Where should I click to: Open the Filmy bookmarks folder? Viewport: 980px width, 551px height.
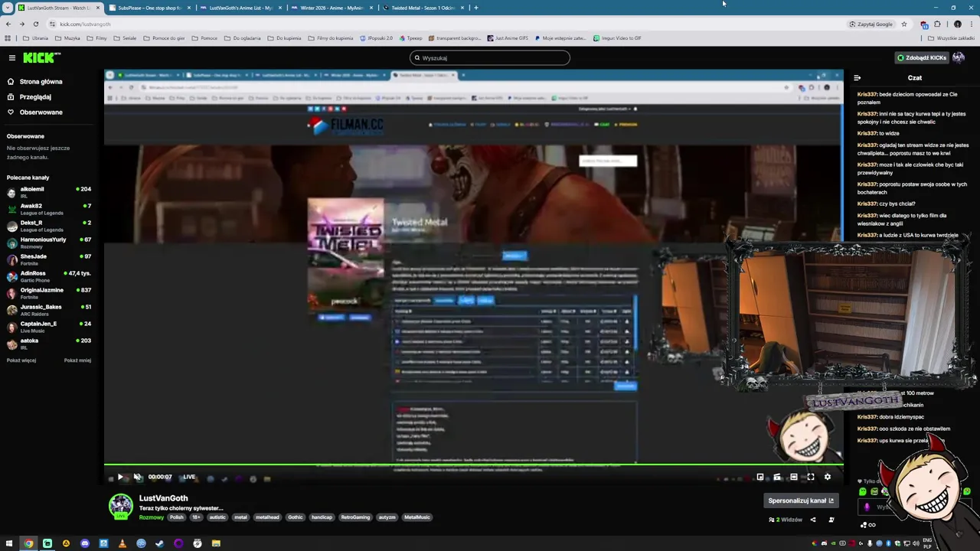[97, 37]
